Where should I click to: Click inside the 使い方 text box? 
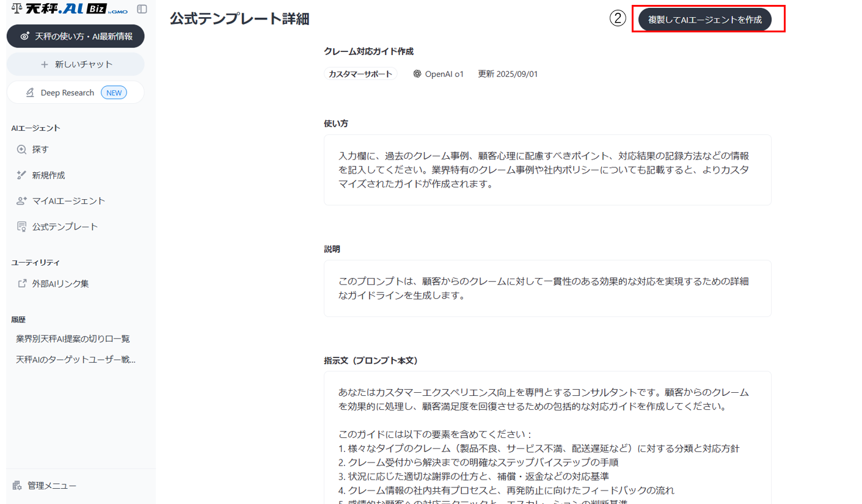(547, 170)
